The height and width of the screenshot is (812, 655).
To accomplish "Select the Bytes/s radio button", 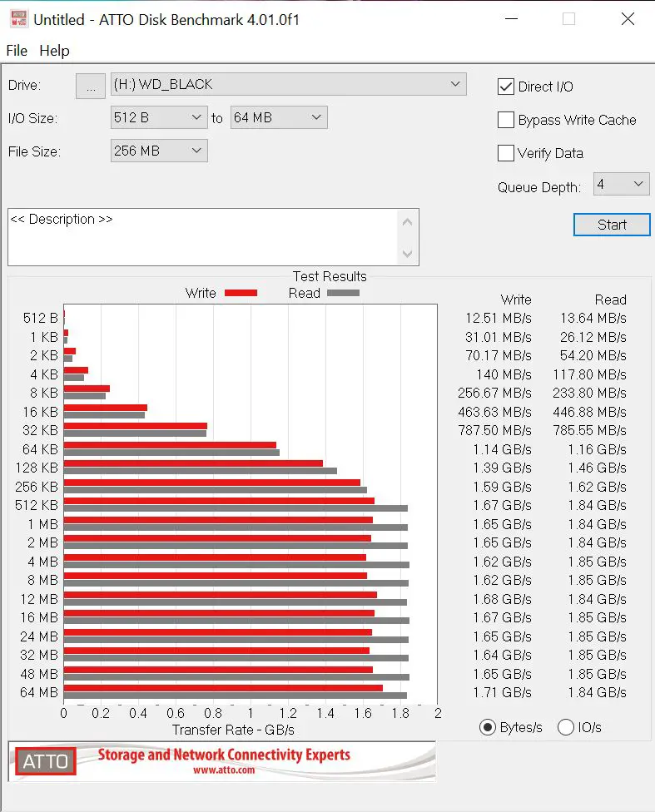I will pos(487,728).
